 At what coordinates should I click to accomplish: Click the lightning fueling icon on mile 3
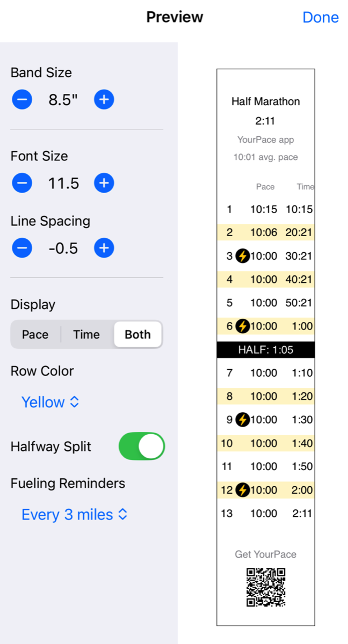243,256
